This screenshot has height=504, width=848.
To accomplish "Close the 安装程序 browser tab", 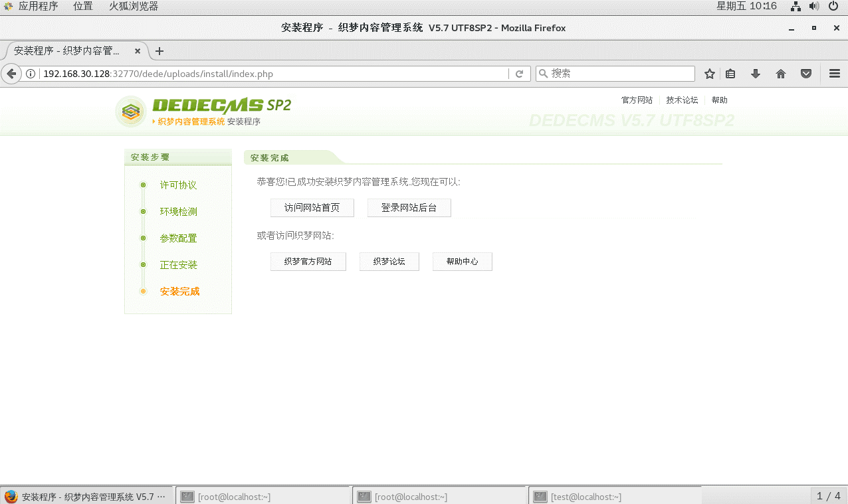I will (138, 50).
